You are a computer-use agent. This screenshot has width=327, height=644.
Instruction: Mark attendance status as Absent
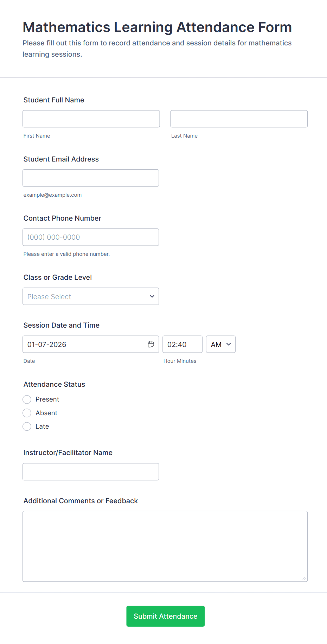pos(27,413)
